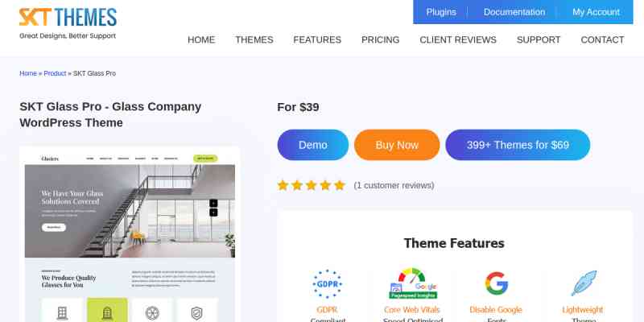Go to My Account
The image size is (644, 322).
(596, 12)
